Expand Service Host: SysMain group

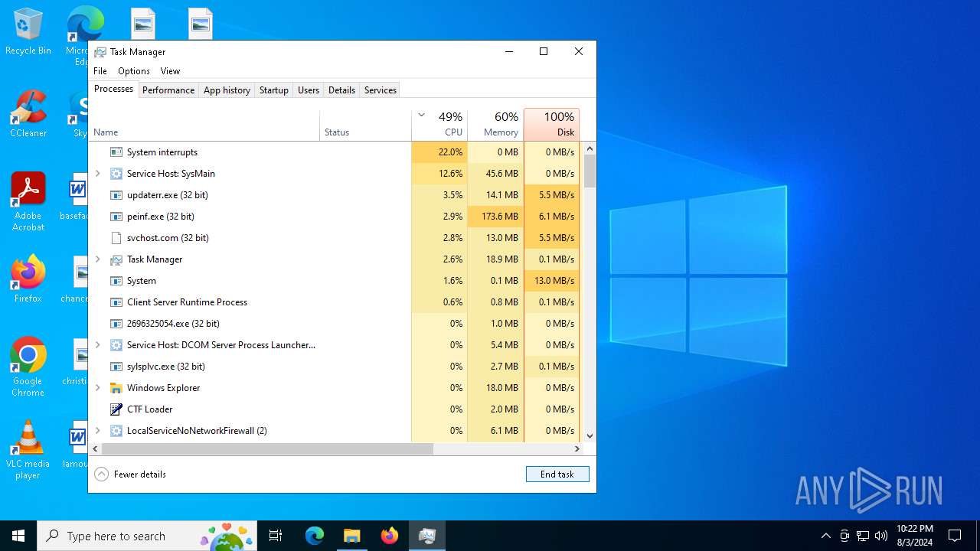[98, 174]
